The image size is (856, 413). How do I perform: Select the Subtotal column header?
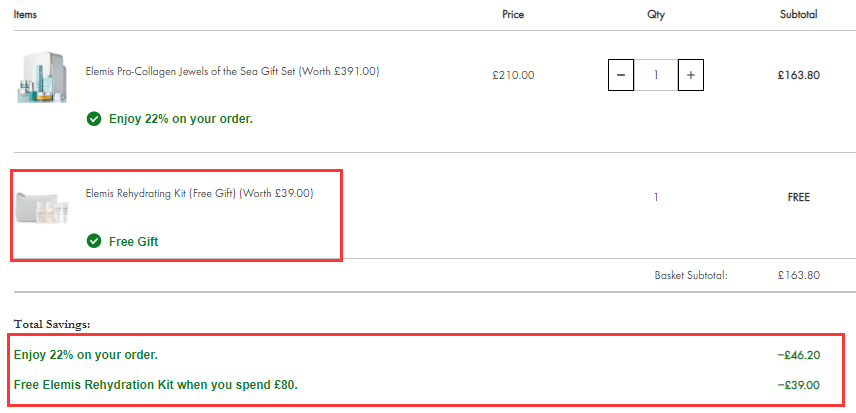click(799, 15)
